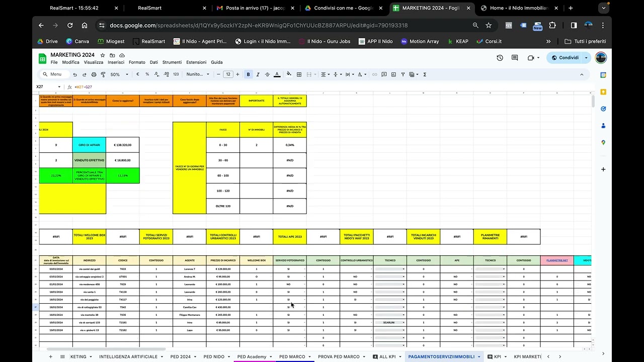This screenshot has height=362, width=644.
Task: Open the PLANIMETRIE.NET link cell
Action: coord(557,260)
